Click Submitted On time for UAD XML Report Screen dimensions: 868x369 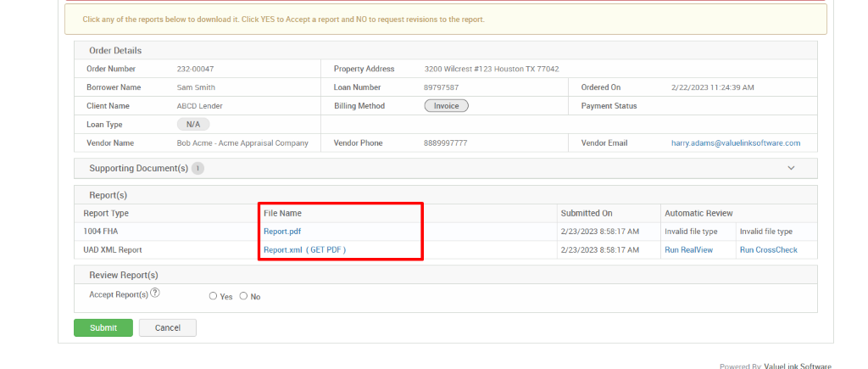[600, 250]
